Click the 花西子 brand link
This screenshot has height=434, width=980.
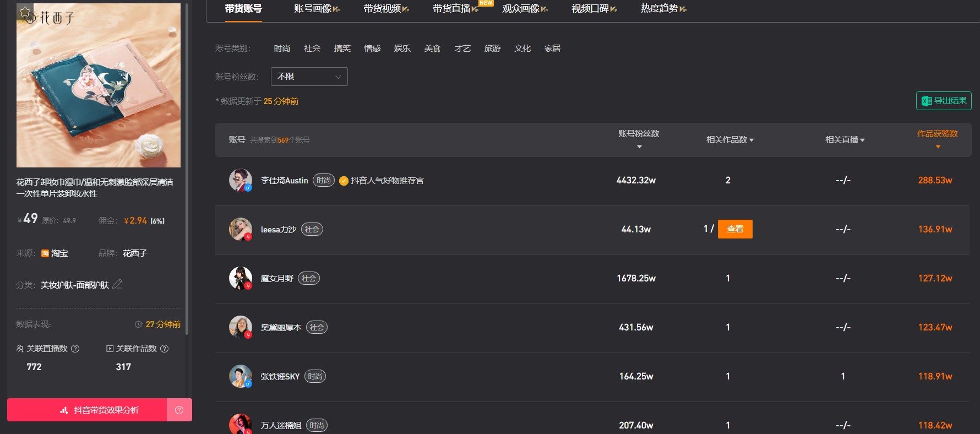(135, 253)
